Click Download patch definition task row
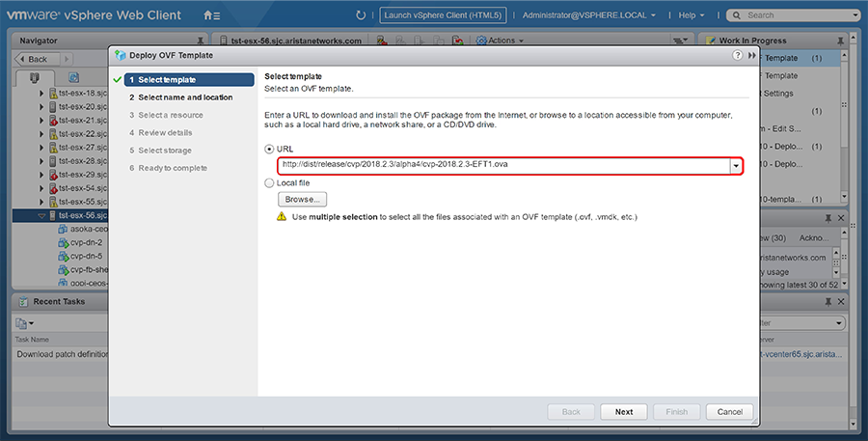868x441 pixels. [x=61, y=354]
